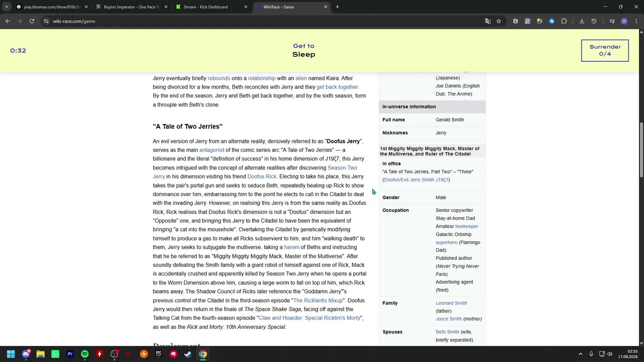Click the 'Get to Sleep' target heading
This screenshot has height=362, width=644.
click(x=303, y=50)
